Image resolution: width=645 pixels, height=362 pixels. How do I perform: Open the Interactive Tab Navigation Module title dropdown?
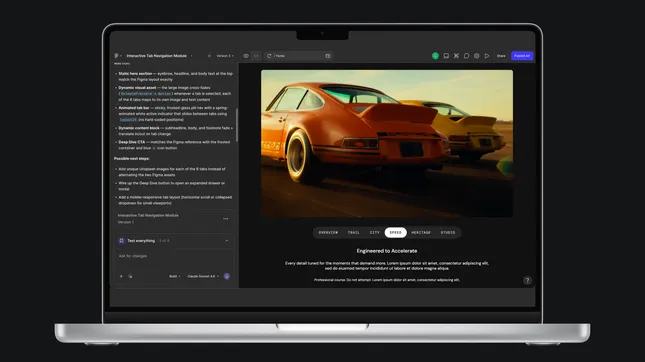tap(159, 56)
